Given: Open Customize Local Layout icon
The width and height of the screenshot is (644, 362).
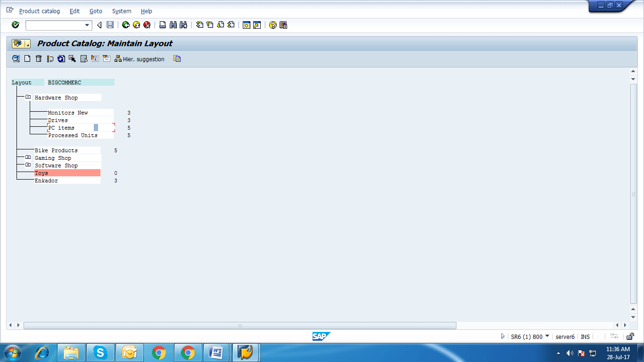Looking at the screenshot, I should tap(283, 25).
